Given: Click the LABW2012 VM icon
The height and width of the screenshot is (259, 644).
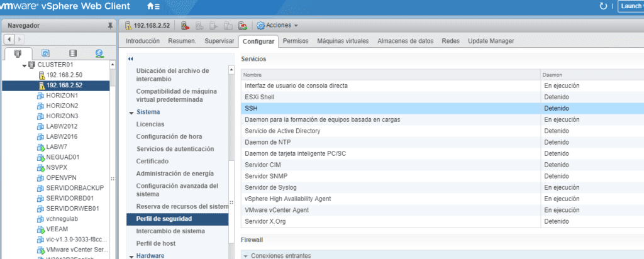Looking at the screenshot, I should click(41, 126).
